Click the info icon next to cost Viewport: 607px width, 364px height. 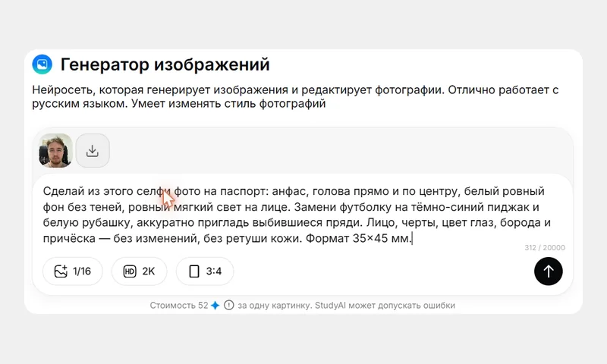click(229, 305)
